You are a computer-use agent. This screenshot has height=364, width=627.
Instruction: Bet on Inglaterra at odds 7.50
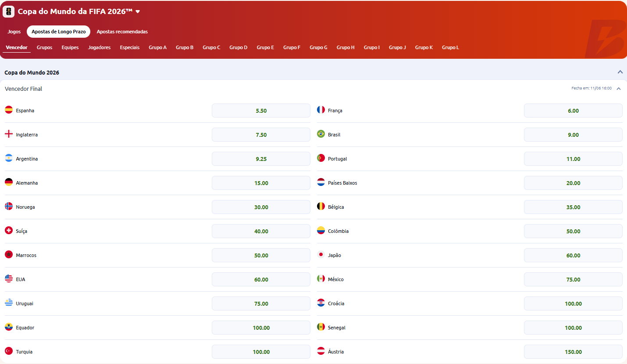[x=261, y=135]
